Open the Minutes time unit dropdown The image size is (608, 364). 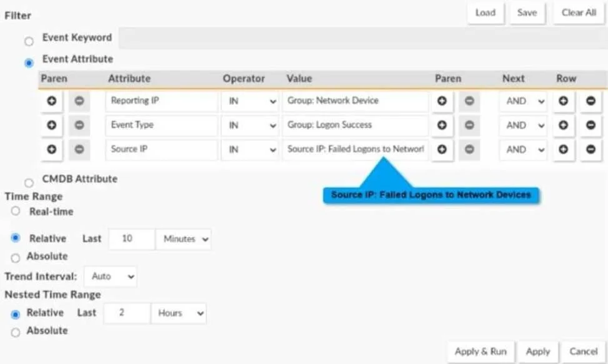pyautogui.click(x=184, y=239)
